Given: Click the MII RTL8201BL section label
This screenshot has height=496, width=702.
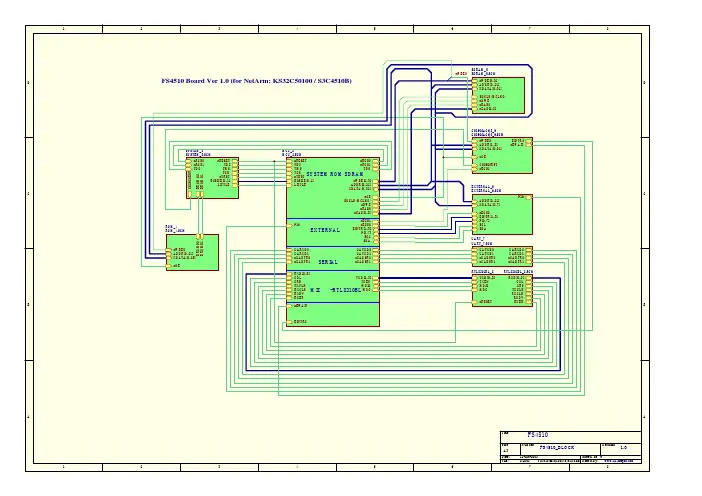Looking at the screenshot, I should pos(335,290).
